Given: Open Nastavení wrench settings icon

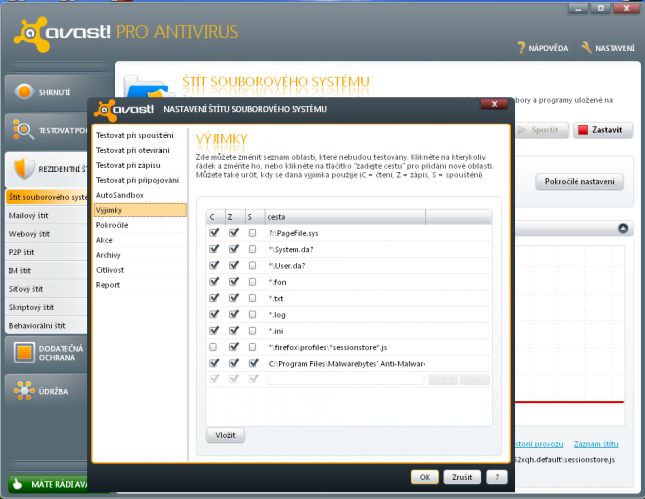Looking at the screenshot, I should [x=587, y=48].
